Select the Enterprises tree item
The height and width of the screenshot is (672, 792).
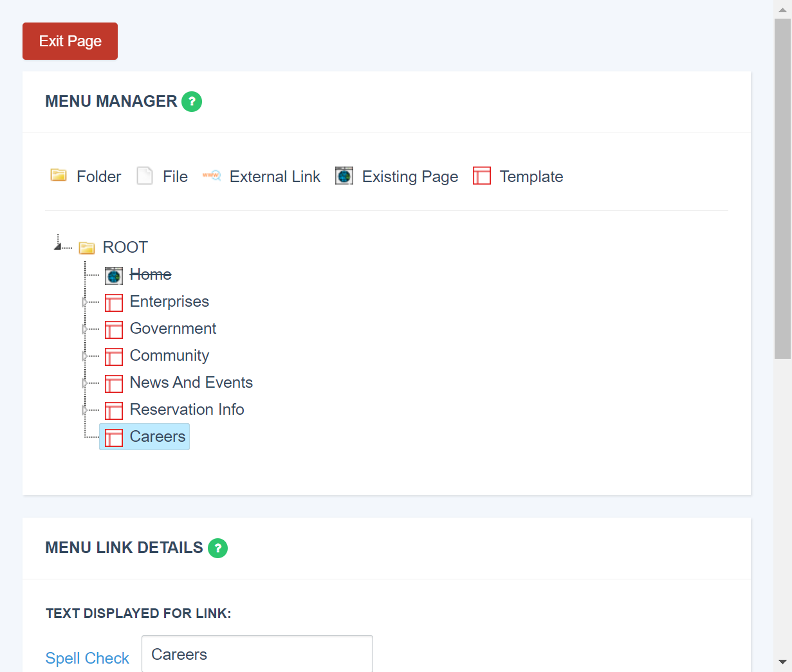click(169, 302)
